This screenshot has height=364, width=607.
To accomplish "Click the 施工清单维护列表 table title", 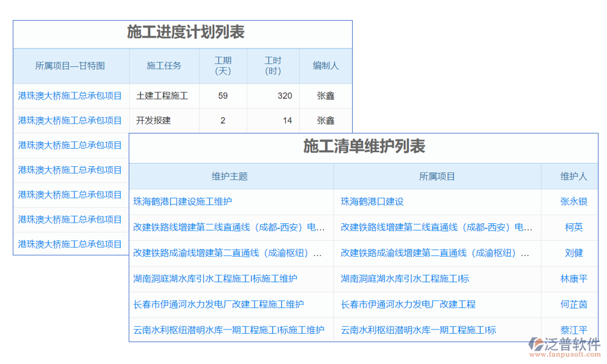I will tap(364, 147).
